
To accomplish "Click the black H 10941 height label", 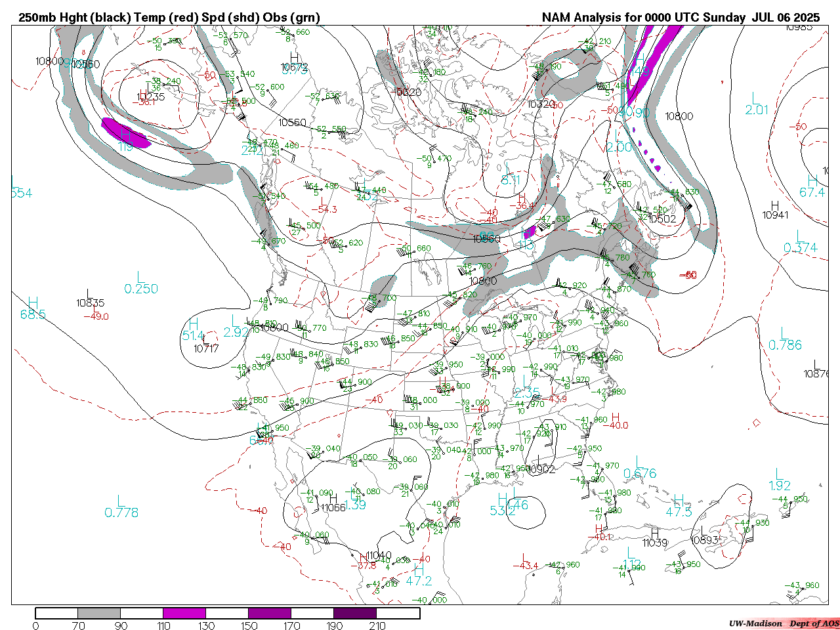I will [x=775, y=211].
